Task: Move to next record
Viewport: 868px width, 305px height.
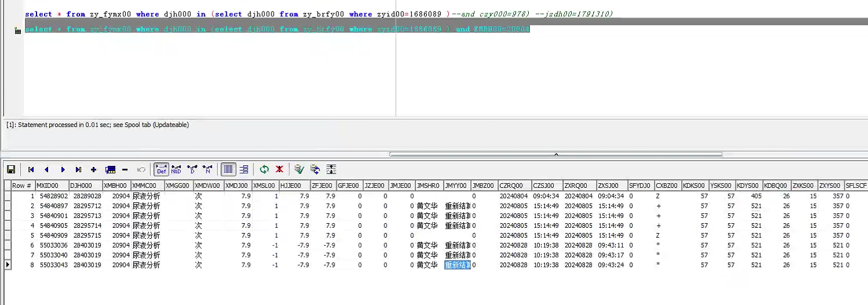Action: [x=63, y=169]
